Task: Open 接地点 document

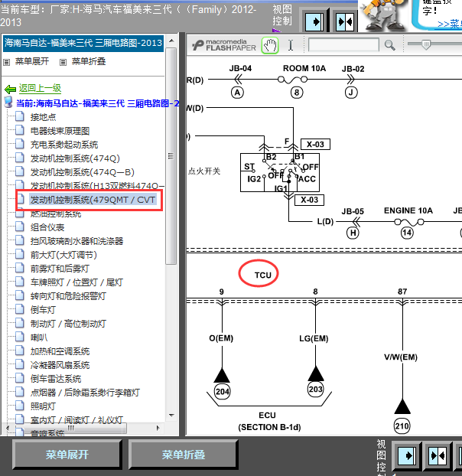Action: click(43, 117)
